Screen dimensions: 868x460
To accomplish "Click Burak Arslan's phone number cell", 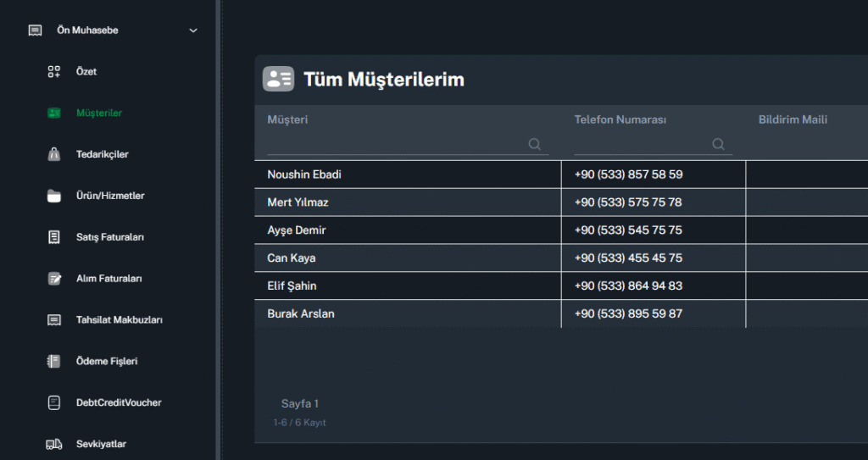I will 628,313.
